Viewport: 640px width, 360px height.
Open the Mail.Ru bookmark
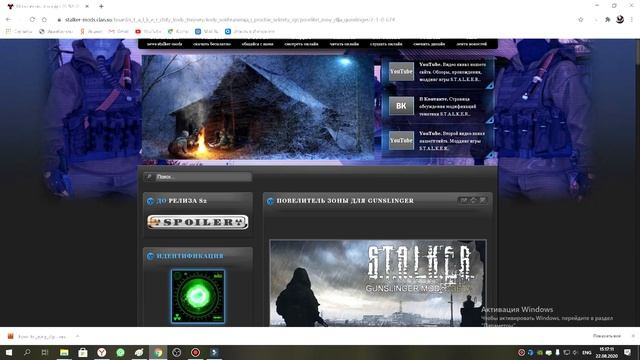[x=207, y=31]
